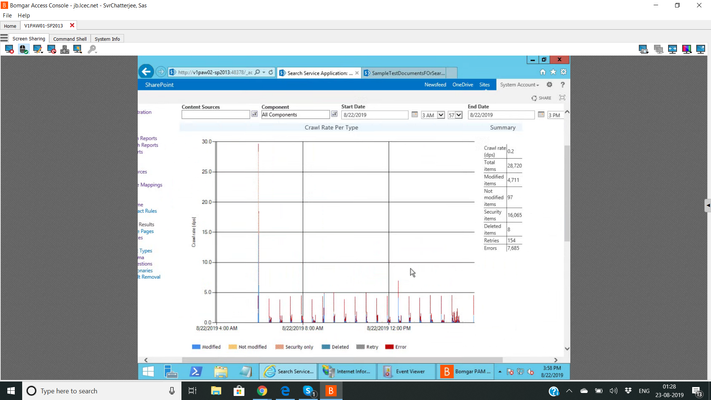Click the Component picker icon
The height and width of the screenshot is (400, 711).
[x=334, y=114]
